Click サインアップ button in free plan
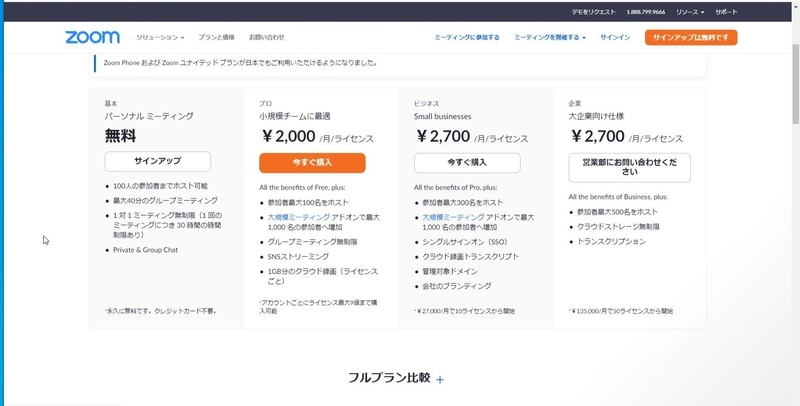The height and width of the screenshot is (406, 800). (158, 161)
